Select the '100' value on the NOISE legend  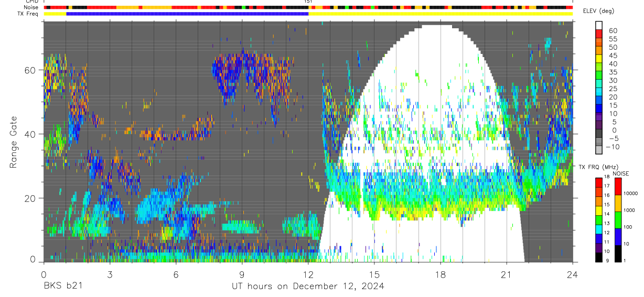click(x=628, y=227)
